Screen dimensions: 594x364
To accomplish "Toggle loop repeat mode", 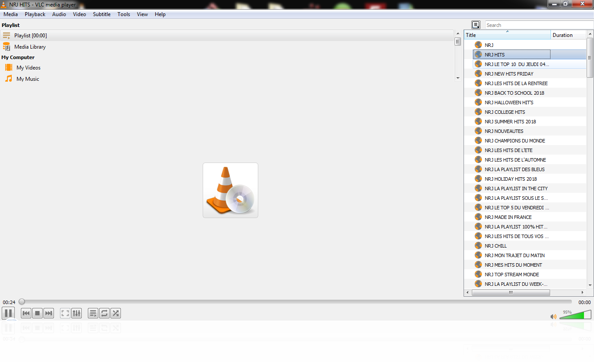I will [104, 313].
